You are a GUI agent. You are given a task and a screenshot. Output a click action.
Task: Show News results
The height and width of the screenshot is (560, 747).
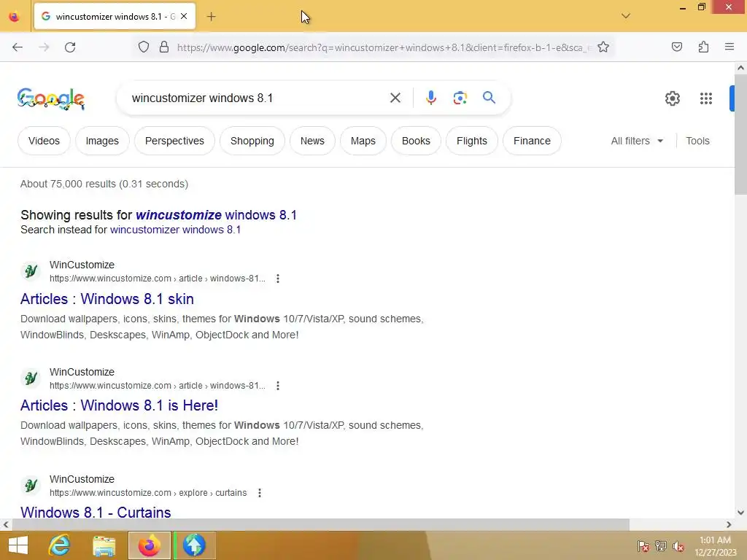point(312,141)
